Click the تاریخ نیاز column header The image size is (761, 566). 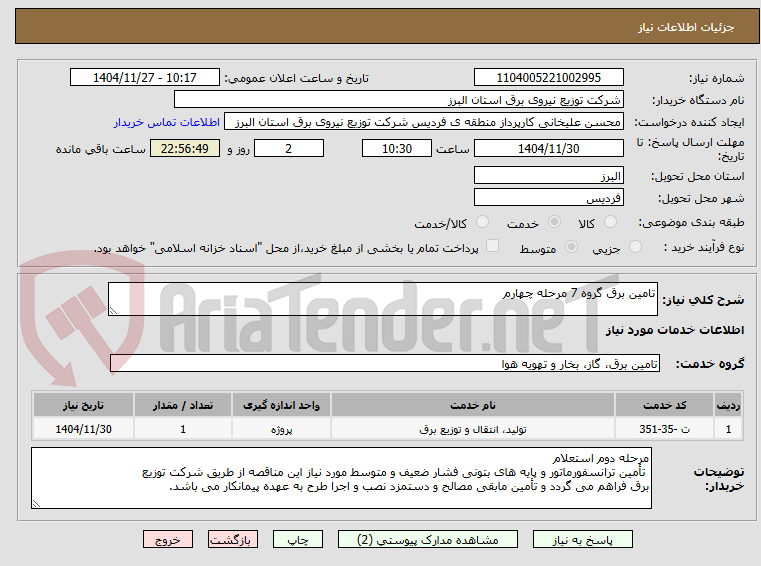(x=83, y=405)
